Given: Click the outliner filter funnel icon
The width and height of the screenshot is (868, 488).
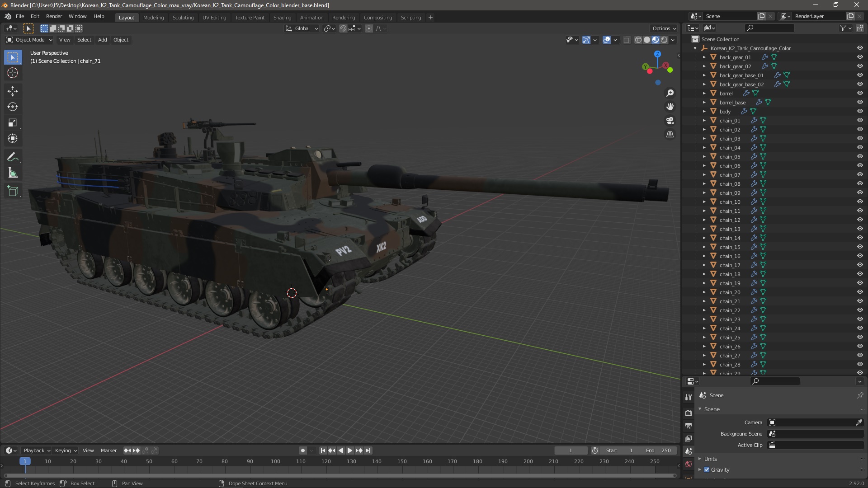Looking at the screenshot, I should [x=843, y=28].
